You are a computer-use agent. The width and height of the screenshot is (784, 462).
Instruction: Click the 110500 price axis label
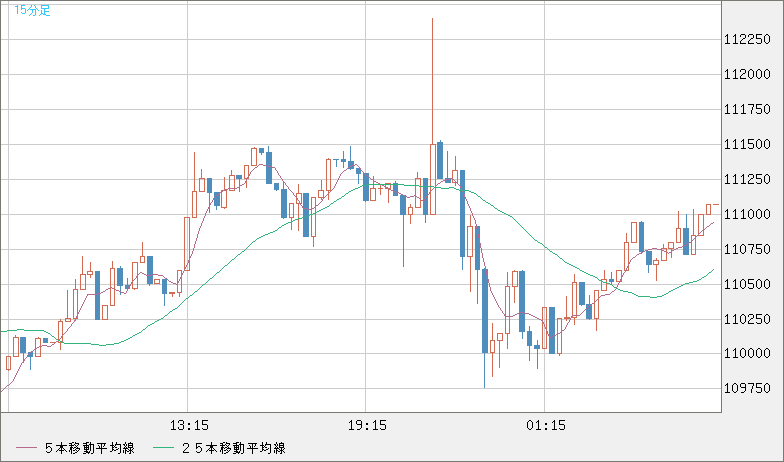[745, 284]
